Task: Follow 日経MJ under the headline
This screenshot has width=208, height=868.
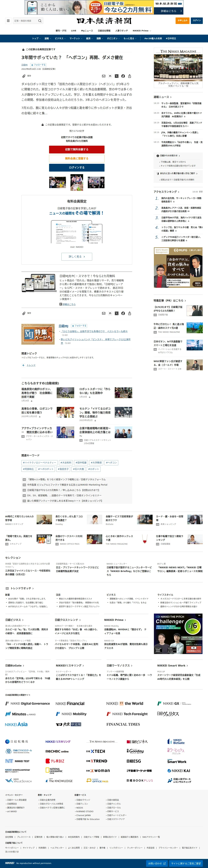Action: pyautogui.click(x=38, y=65)
